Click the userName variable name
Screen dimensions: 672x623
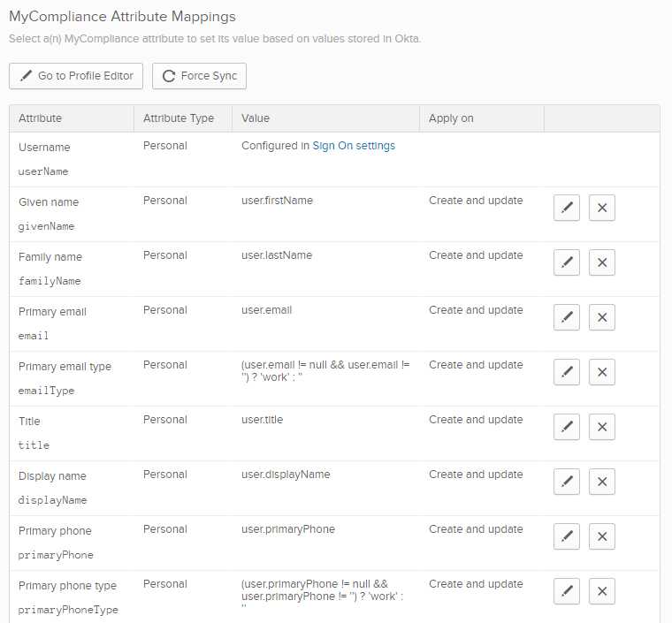point(42,171)
